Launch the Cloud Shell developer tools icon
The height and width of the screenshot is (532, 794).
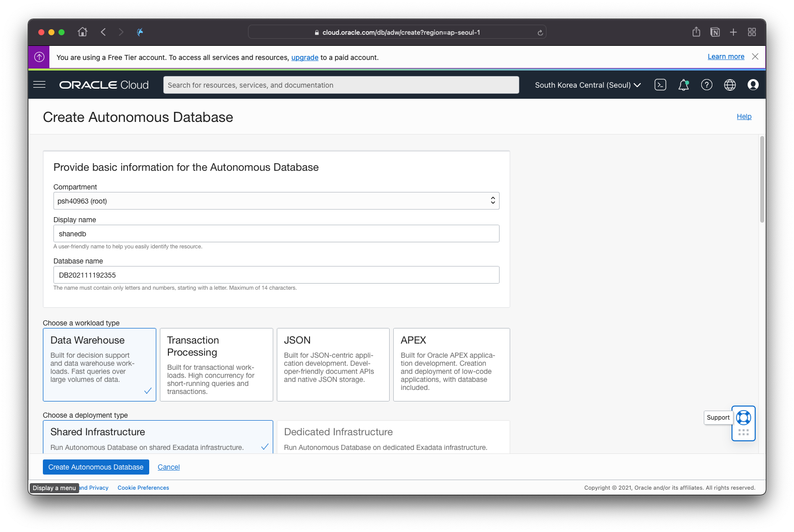point(660,85)
